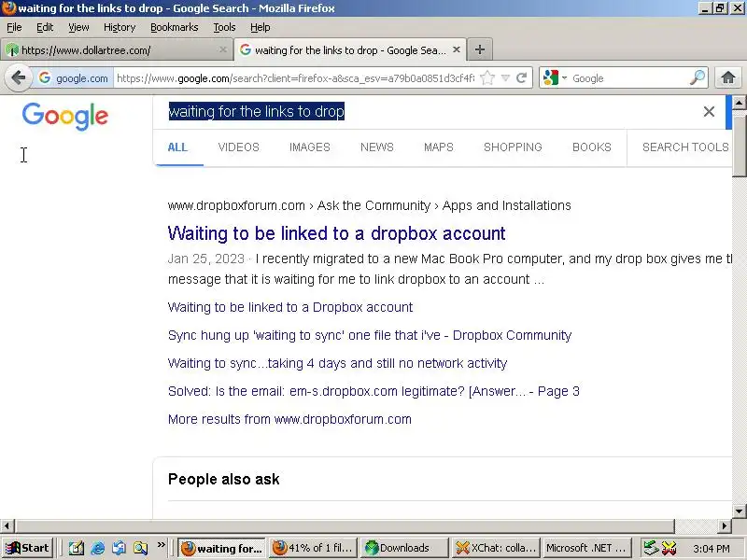Click the yellow X tray icon
The height and width of the screenshot is (560, 747).
click(x=669, y=548)
